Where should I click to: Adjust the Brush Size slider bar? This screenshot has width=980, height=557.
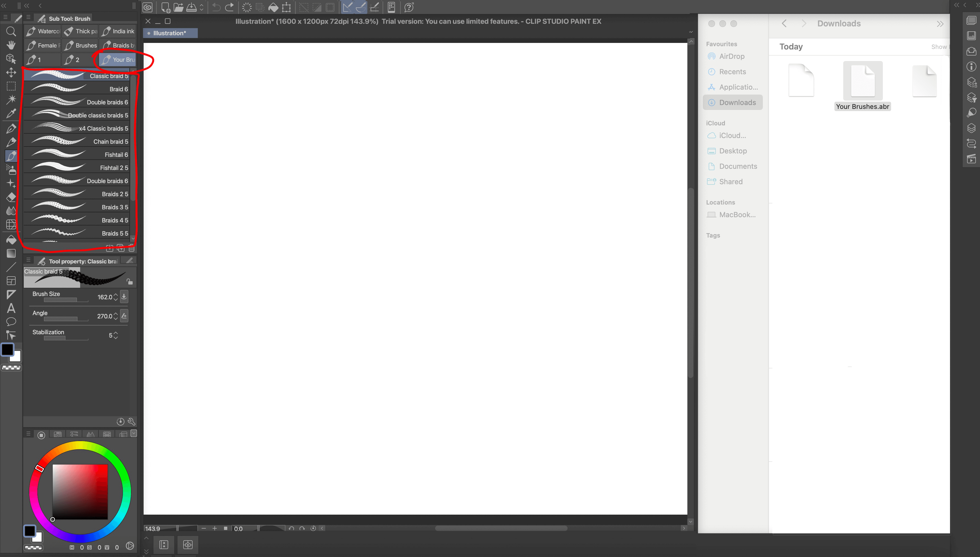66,300
